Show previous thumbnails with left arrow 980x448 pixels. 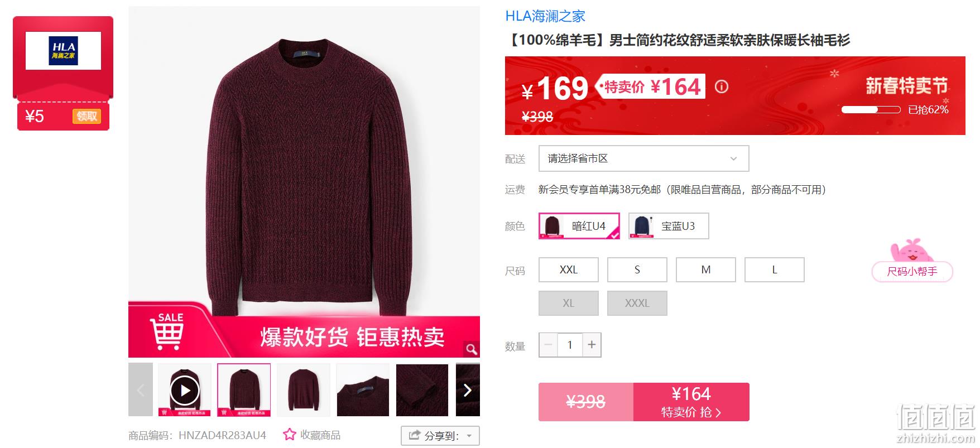pyautogui.click(x=141, y=390)
